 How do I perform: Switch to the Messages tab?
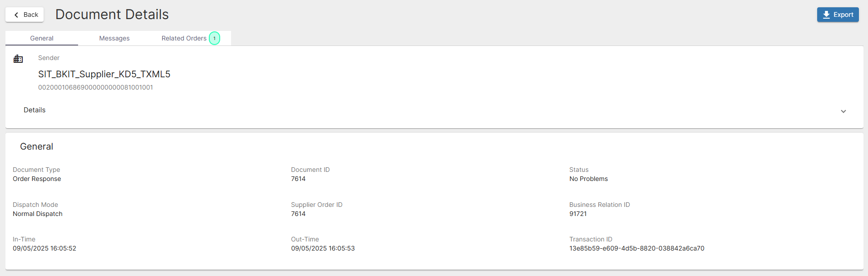click(114, 38)
